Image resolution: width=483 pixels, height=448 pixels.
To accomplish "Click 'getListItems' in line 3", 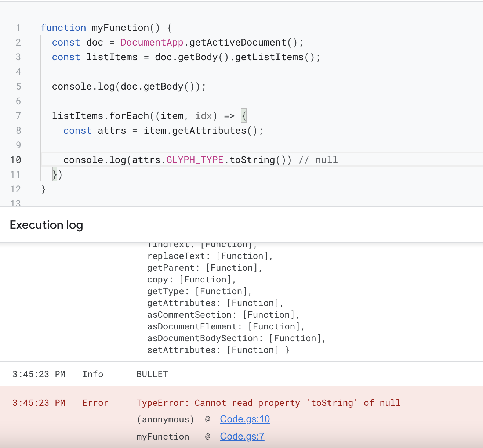I will click(269, 57).
